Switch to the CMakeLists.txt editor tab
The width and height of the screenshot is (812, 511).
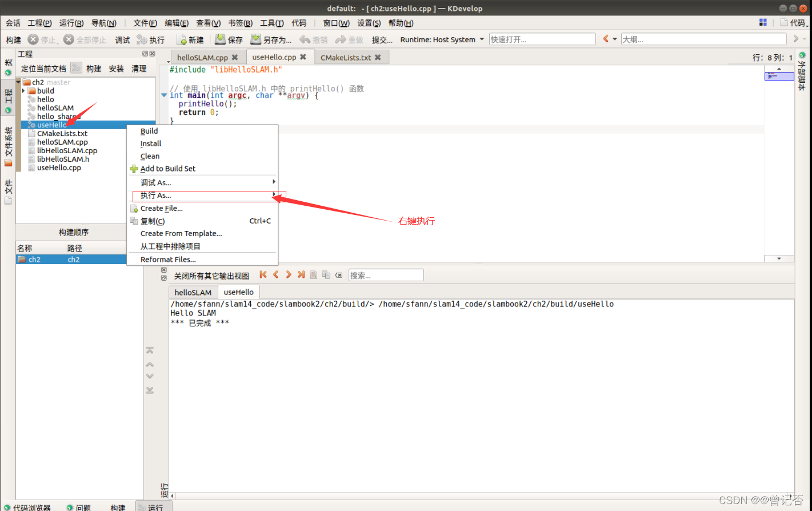(346, 57)
